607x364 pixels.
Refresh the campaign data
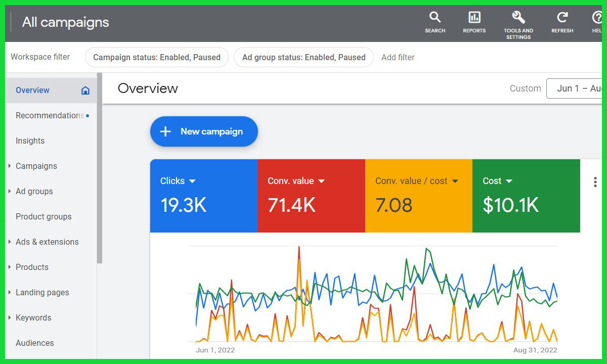pos(562,22)
